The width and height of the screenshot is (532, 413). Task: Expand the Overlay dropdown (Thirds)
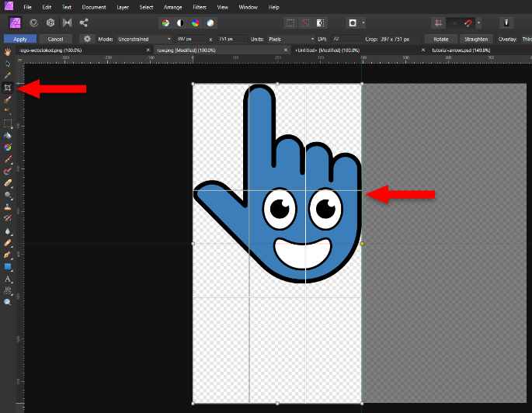(x=527, y=38)
